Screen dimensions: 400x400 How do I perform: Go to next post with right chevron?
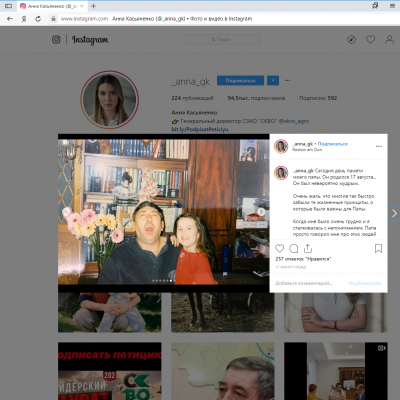tap(394, 213)
